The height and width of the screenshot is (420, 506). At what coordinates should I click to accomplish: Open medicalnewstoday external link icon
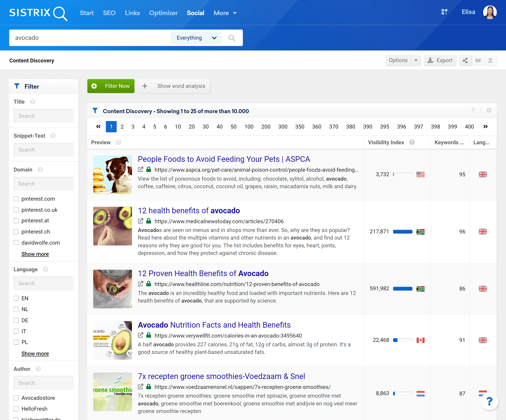click(x=141, y=221)
